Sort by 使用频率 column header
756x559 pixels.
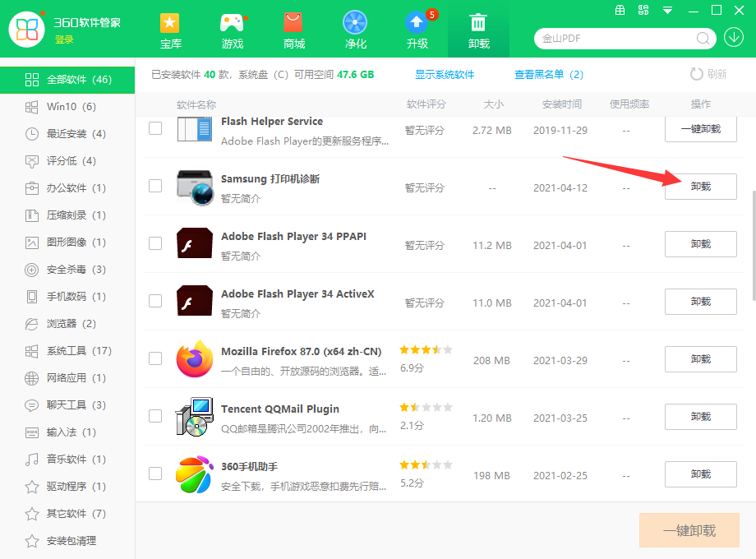629,104
